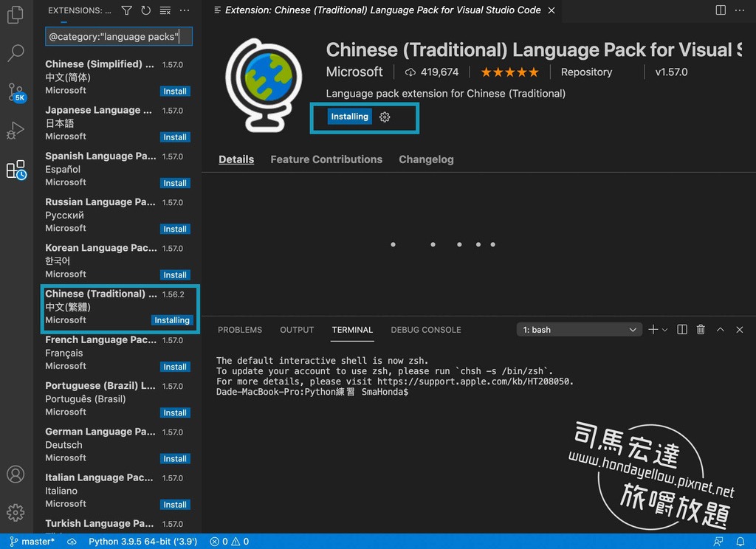The width and height of the screenshot is (756, 549).
Task: Open Extensions view more actions menu
Action: tap(184, 10)
